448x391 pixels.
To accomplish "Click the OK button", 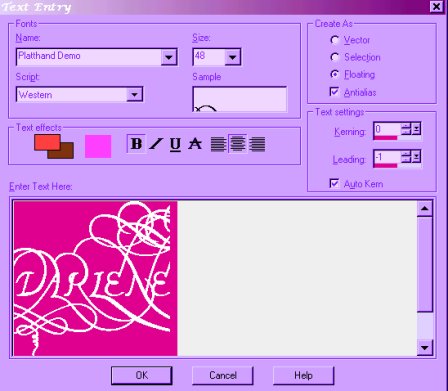I will (x=142, y=375).
